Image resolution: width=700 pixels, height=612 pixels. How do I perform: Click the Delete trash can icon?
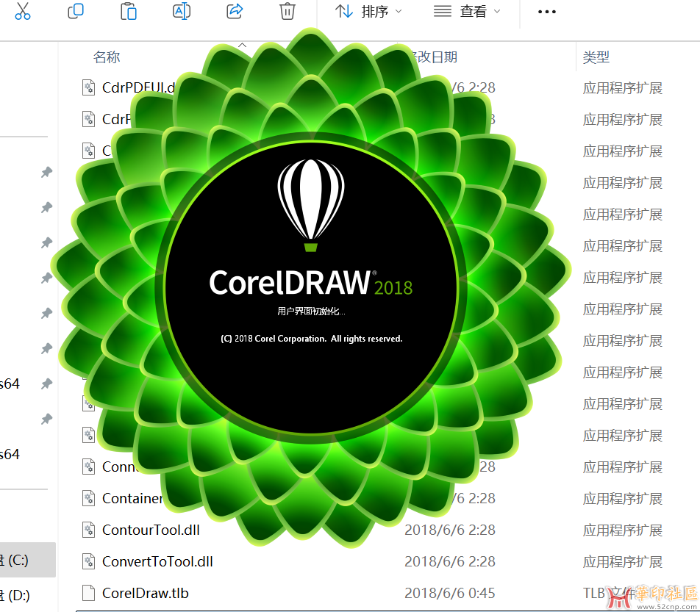click(287, 11)
